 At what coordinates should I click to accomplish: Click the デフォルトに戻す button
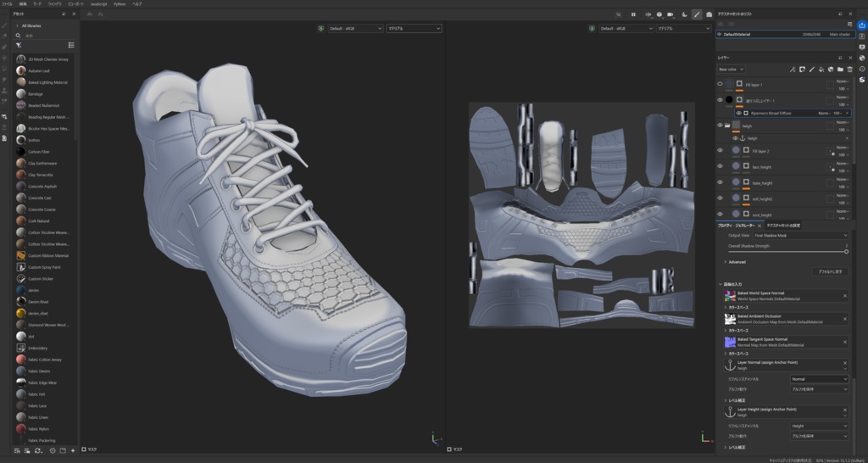tap(831, 272)
